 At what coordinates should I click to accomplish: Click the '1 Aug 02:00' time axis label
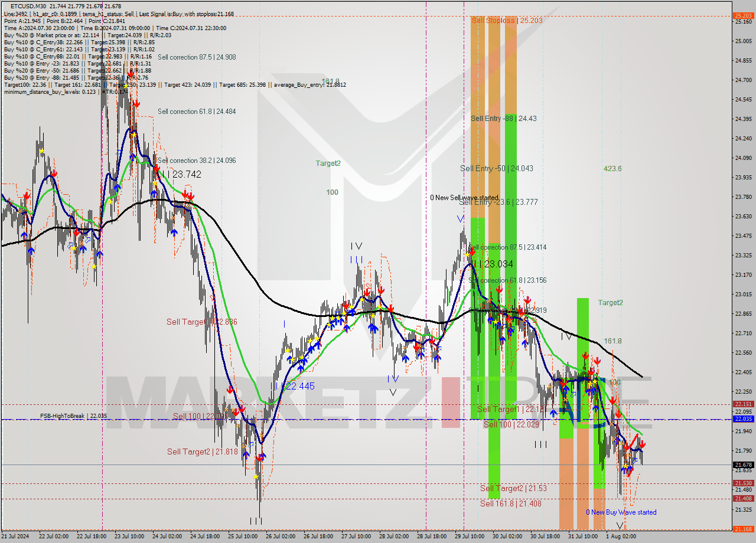[x=621, y=537]
